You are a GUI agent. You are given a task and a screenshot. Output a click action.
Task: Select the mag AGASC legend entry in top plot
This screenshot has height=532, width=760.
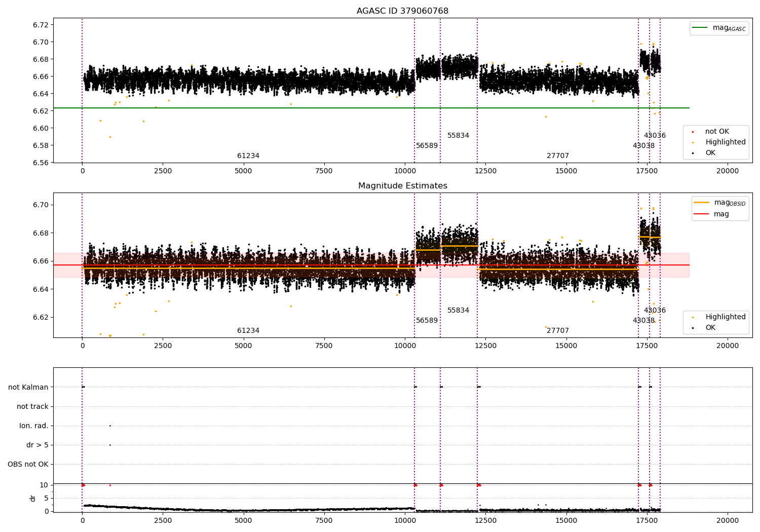tap(719, 28)
